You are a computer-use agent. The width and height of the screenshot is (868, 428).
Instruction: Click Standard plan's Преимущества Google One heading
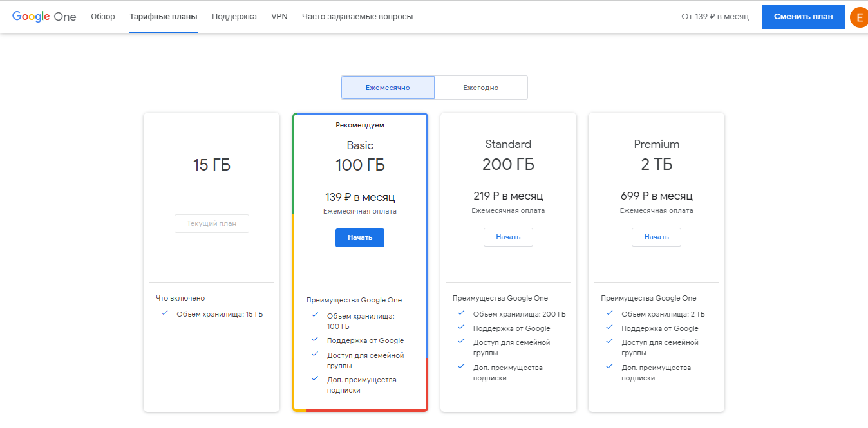[500, 298]
